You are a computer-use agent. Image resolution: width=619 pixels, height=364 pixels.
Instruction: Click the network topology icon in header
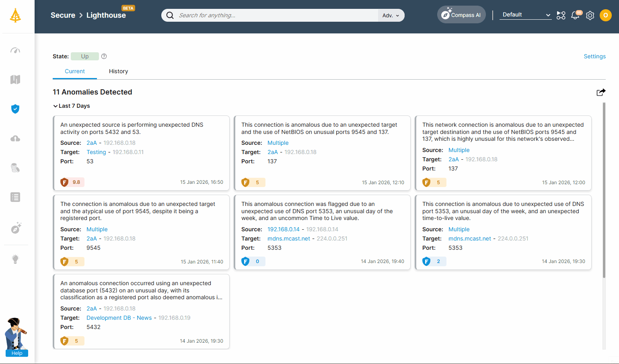[x=561, y=15]
